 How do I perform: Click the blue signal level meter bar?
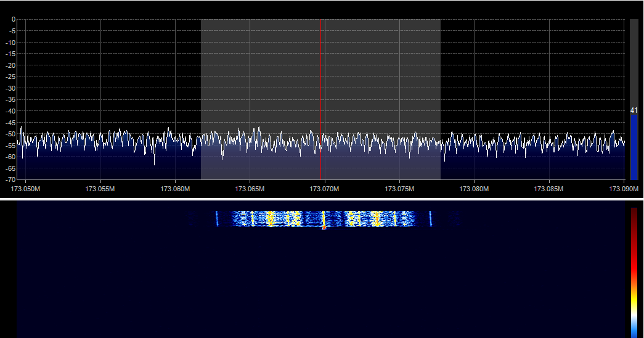634,147
